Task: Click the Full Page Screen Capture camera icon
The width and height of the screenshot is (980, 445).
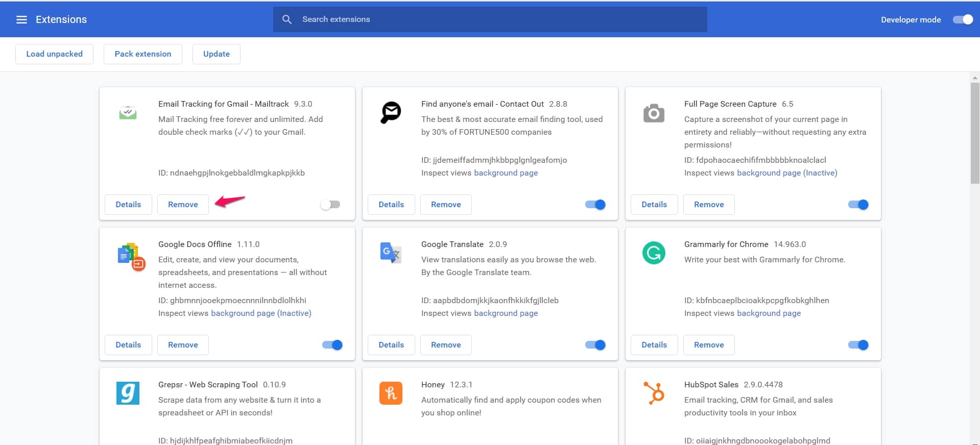Action: tap(654, 113)
